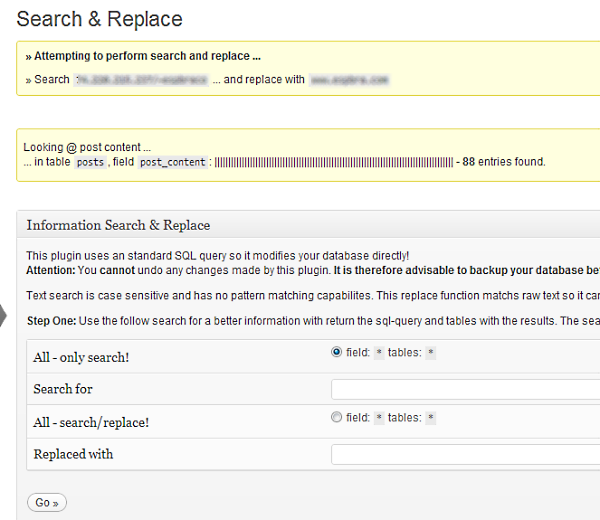Click the '88 entries found.' result text
Screen dimensions: 600x520
click(x=504, y=162)
